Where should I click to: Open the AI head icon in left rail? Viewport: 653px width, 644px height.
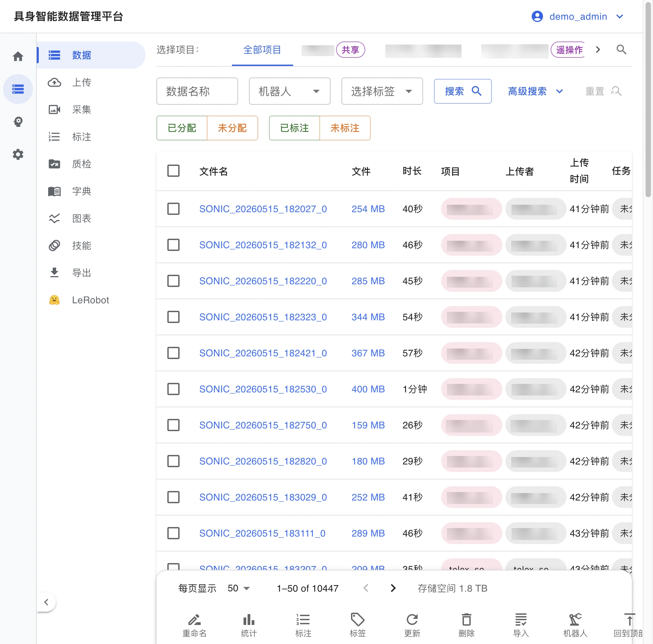[18, 122]
